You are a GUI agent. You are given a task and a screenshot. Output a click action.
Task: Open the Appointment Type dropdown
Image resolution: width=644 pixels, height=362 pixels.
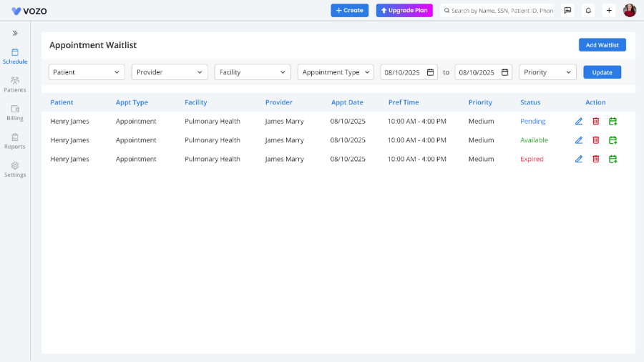[336, 72]
